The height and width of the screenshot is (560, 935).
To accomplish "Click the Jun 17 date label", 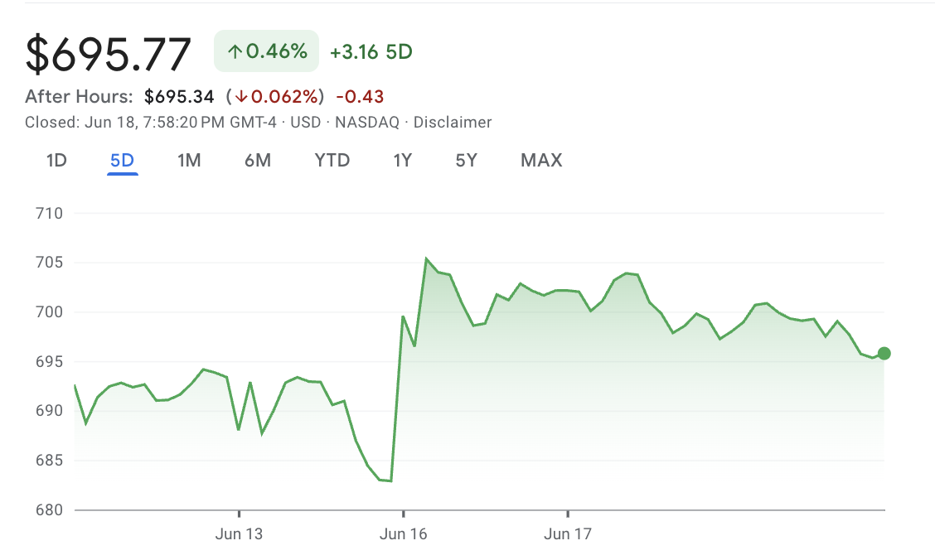I will click(567, 533).
